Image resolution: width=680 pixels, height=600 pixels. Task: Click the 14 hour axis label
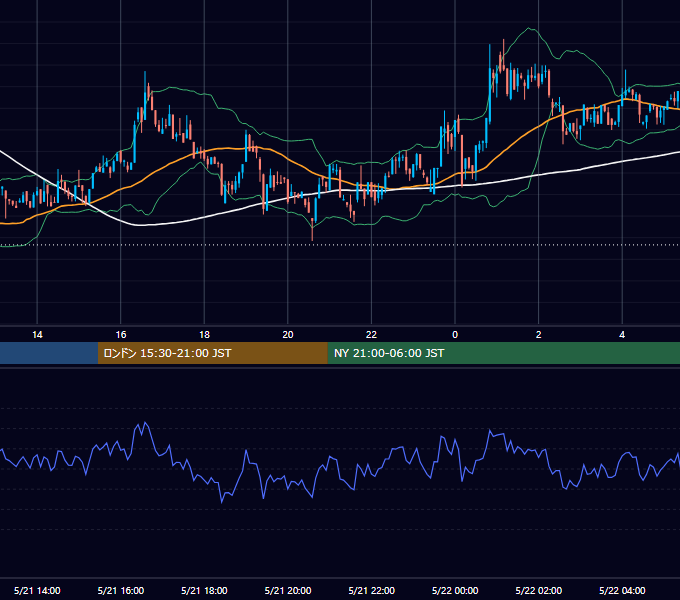click(37, 335)
